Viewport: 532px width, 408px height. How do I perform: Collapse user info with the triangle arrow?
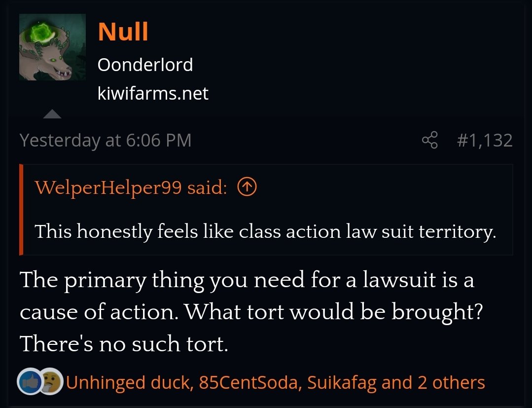coord(52,114)
